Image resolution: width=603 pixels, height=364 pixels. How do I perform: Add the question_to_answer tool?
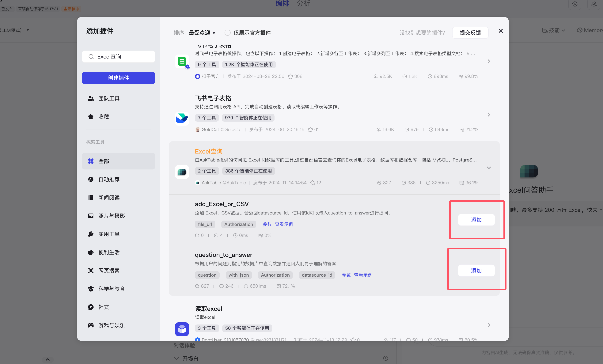click(476, 271)
